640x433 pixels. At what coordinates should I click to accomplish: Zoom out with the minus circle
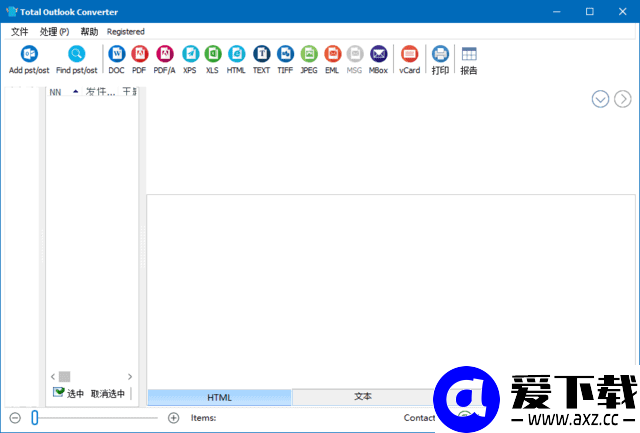coord(15,418)
